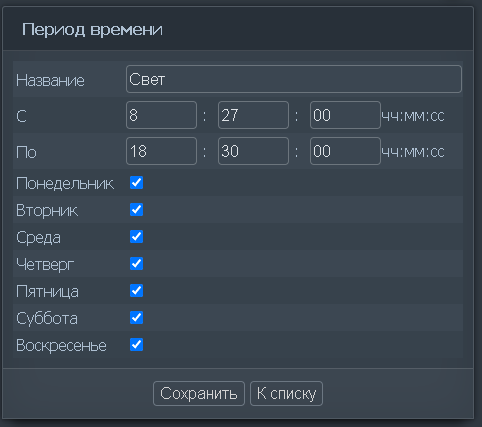Select the С minutes field showing 27
Viewport: 482px width, 427px height.
click(x=253, y=115)
